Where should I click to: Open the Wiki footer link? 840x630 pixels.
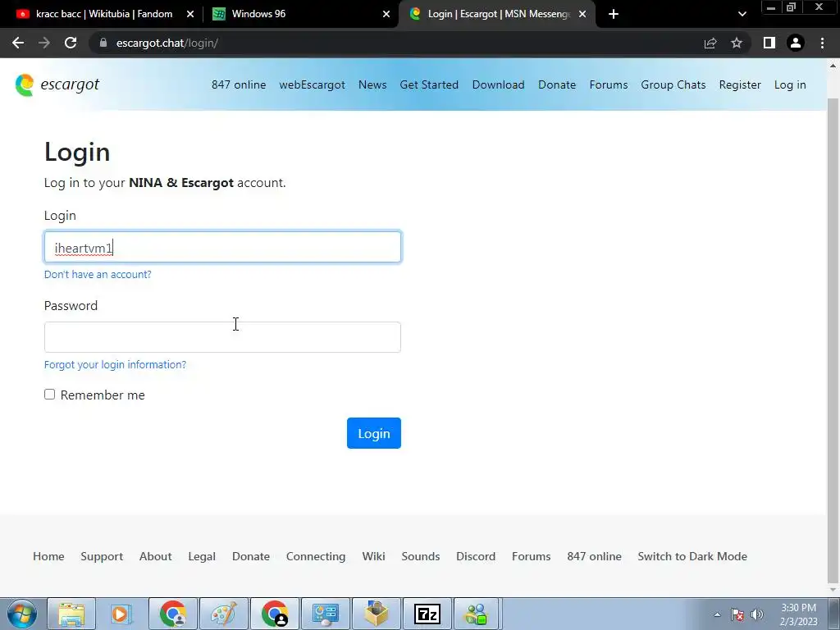point(373,556)
